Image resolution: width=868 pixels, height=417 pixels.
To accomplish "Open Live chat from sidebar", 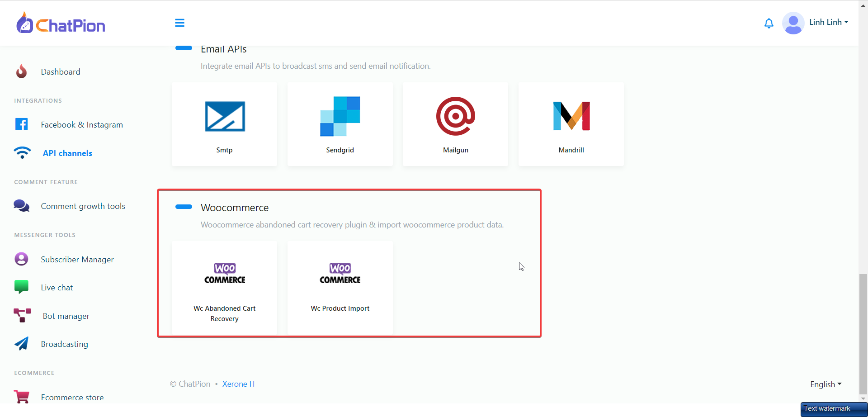I will 57,288.
